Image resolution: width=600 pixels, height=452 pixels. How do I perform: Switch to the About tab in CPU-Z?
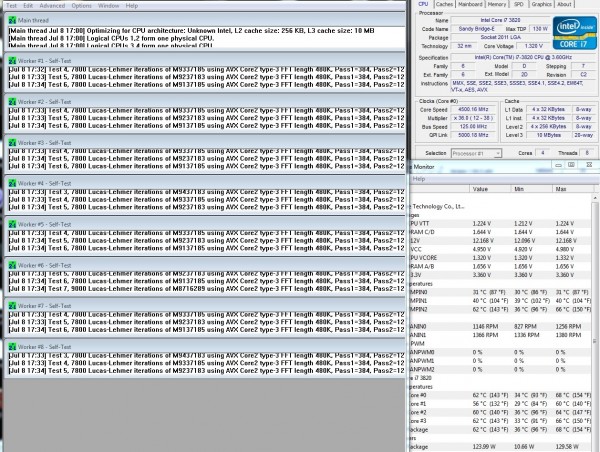point(564,4)
